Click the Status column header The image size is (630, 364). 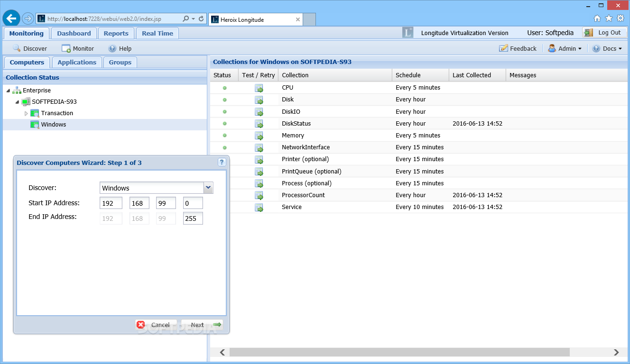[x=224, y=75]
